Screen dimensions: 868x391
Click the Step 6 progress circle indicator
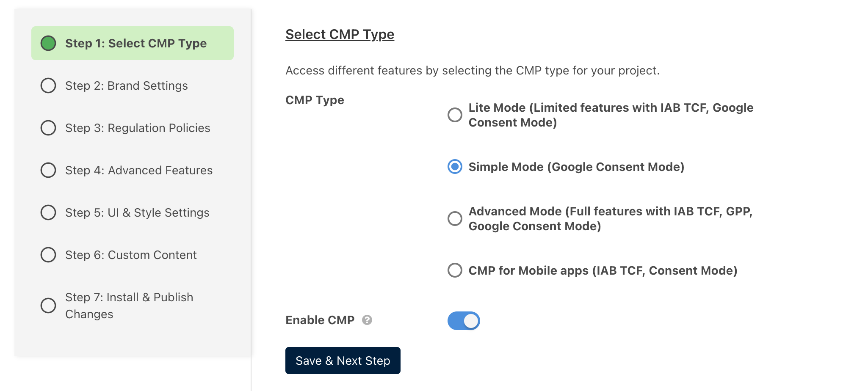click(x=48, y=255)
